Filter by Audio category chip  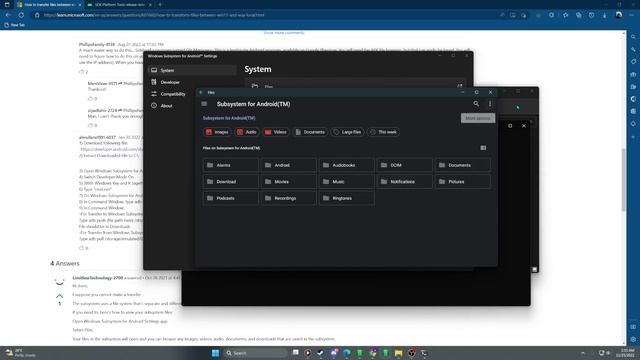pyautogui.click(x=247, y=132)
